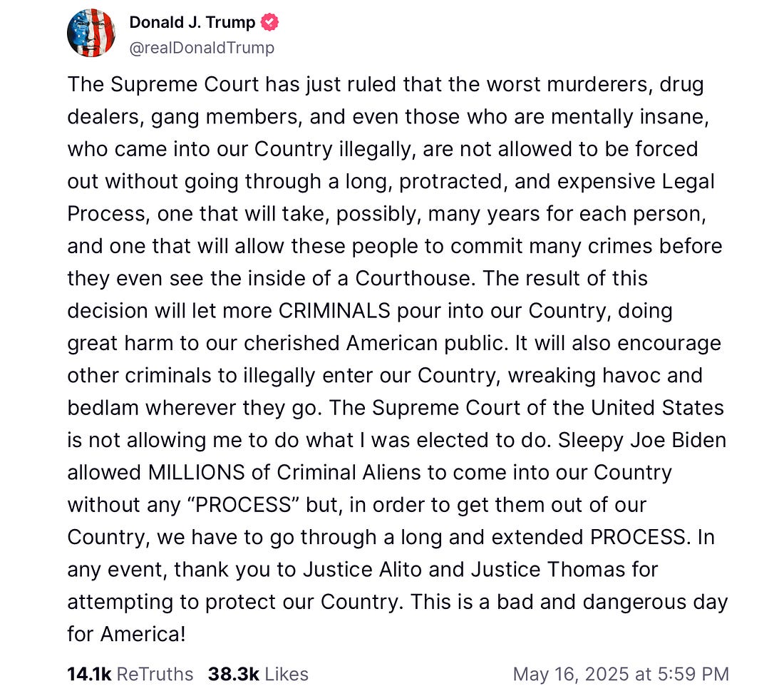Click the red verified badge icon
Image resolution: width=784 pixels, height=691 pixels.
pos(270,23)
